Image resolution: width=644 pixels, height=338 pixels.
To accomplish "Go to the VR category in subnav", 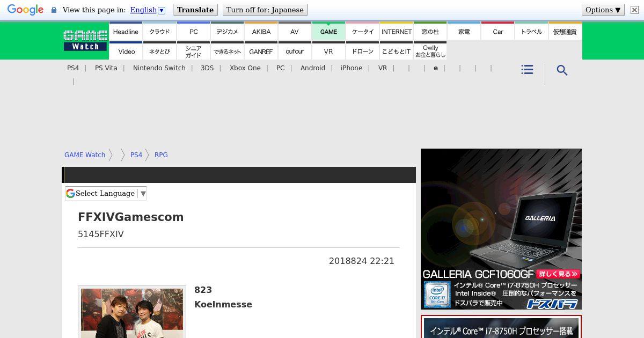I will click(x=383, y=68).
